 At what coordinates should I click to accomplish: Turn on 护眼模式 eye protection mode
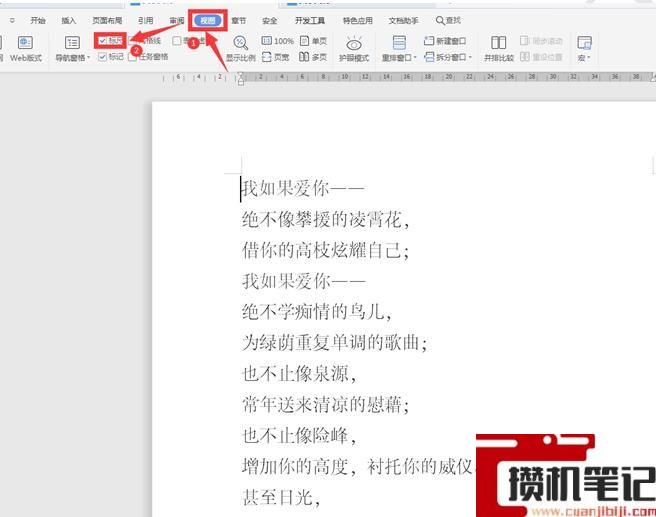pyautogui.click(x=354, y=49)
